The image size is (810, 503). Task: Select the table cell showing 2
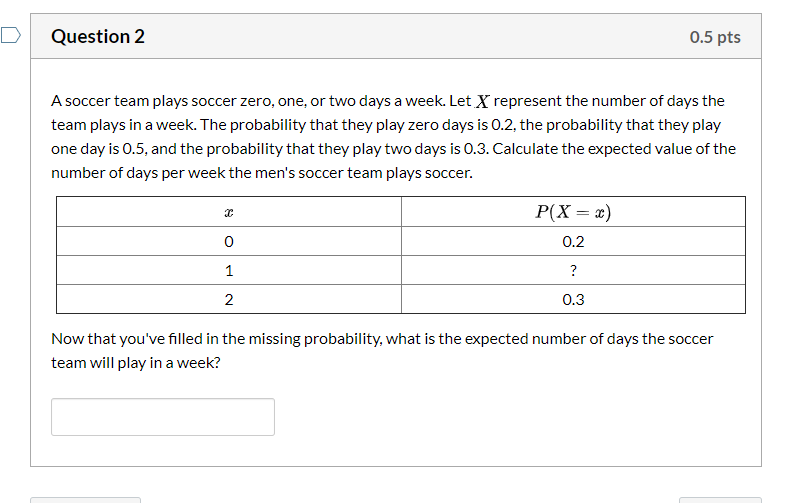pos(229,299)
